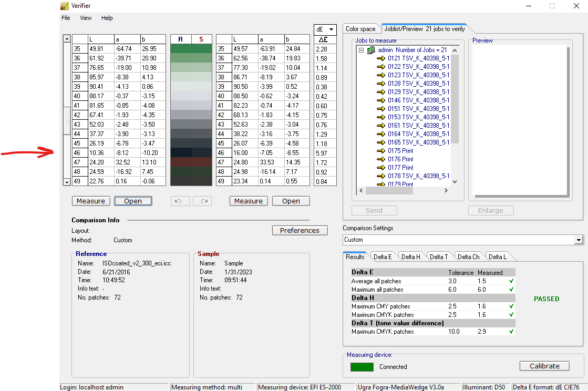
Task: Click job list horizontal scrollbar right arrow
Action: click(x=446, y=190)
